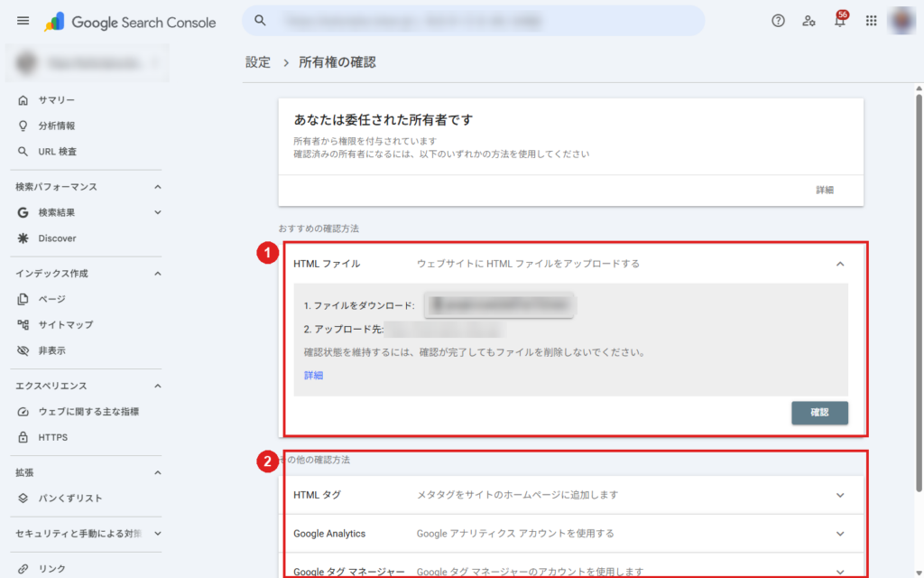
Task: Collapse the エクスペリエンス section
Action: click(157, 386)
